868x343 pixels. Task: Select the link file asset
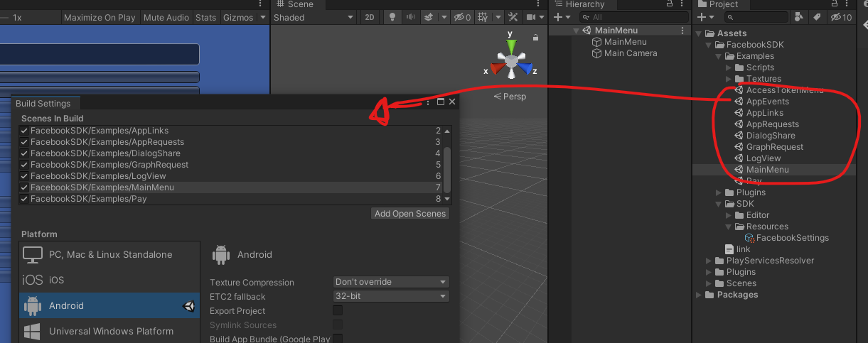pyautogui.click(x=737, y=249)
